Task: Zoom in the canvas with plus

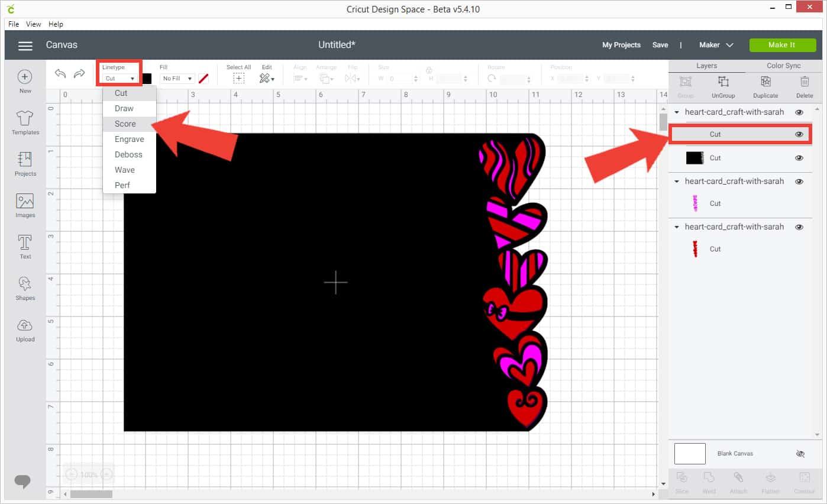Action: (106, 474)
